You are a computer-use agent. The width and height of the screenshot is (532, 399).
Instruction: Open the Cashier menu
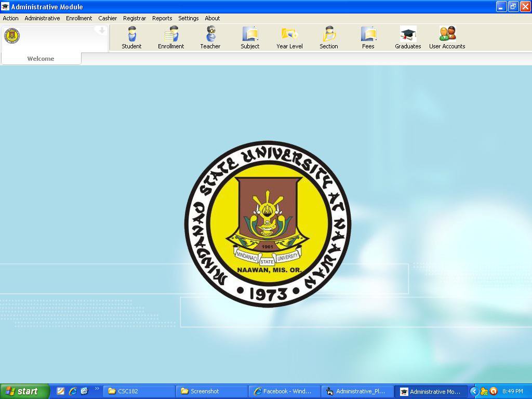coord(108,18)
